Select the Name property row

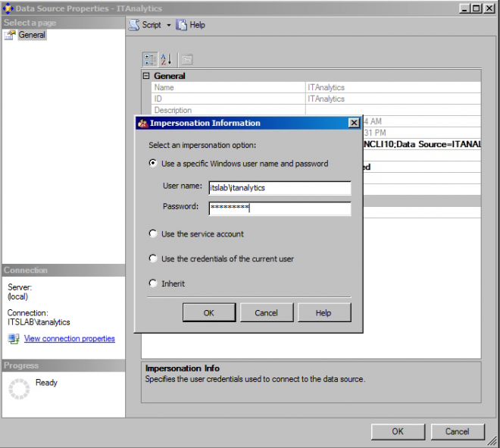(316, 87)
